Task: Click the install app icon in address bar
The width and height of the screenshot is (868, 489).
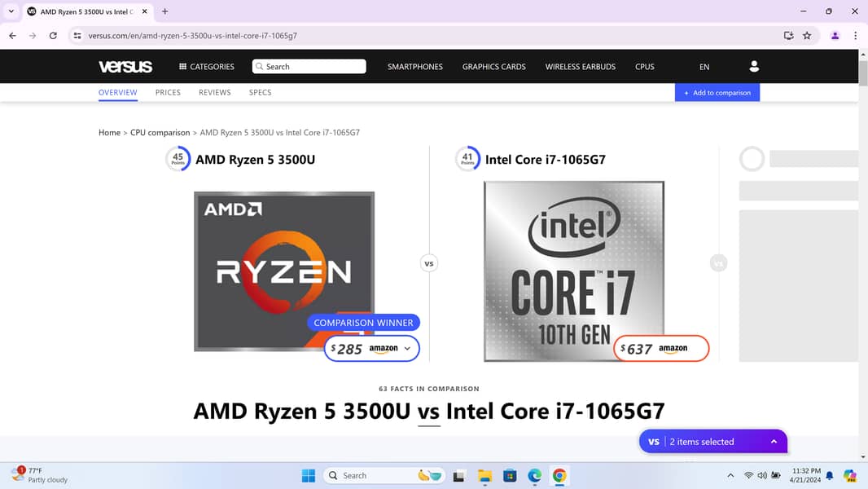Action: tap(788, 35)
